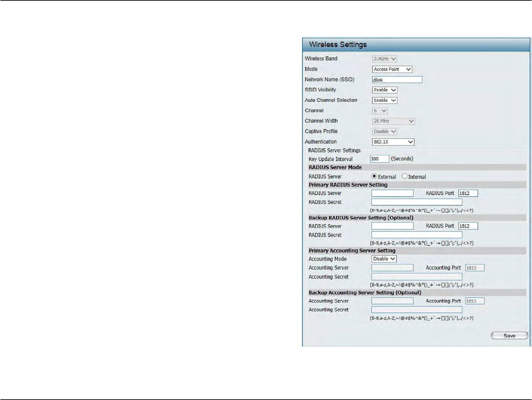Viewport: 532px width, 400px height.
Task: Click the "Key Update Interval" label
Action: [x=331, y=159]
